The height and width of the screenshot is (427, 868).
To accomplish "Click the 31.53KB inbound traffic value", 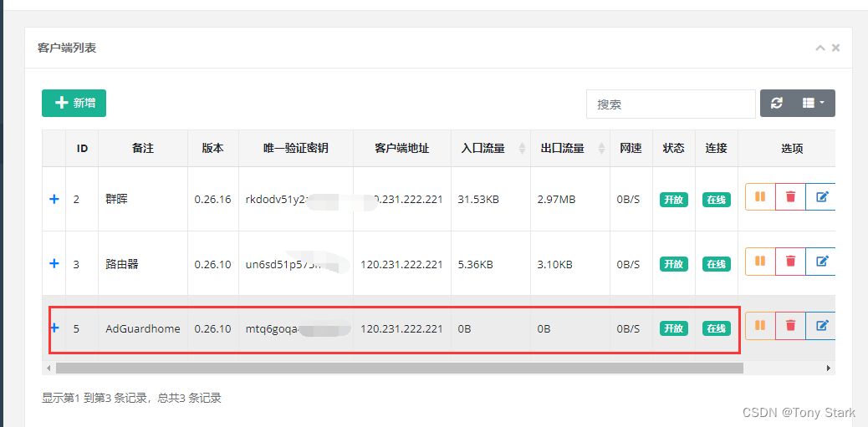I will 478,199.
